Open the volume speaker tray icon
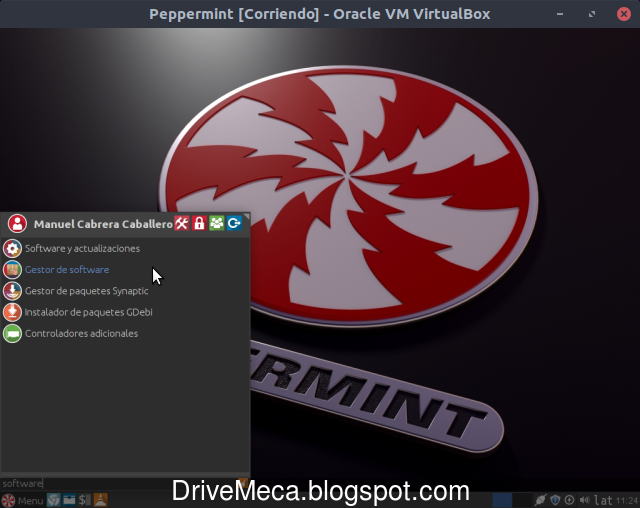Viewport: 640px width, 508px height. 584,500
